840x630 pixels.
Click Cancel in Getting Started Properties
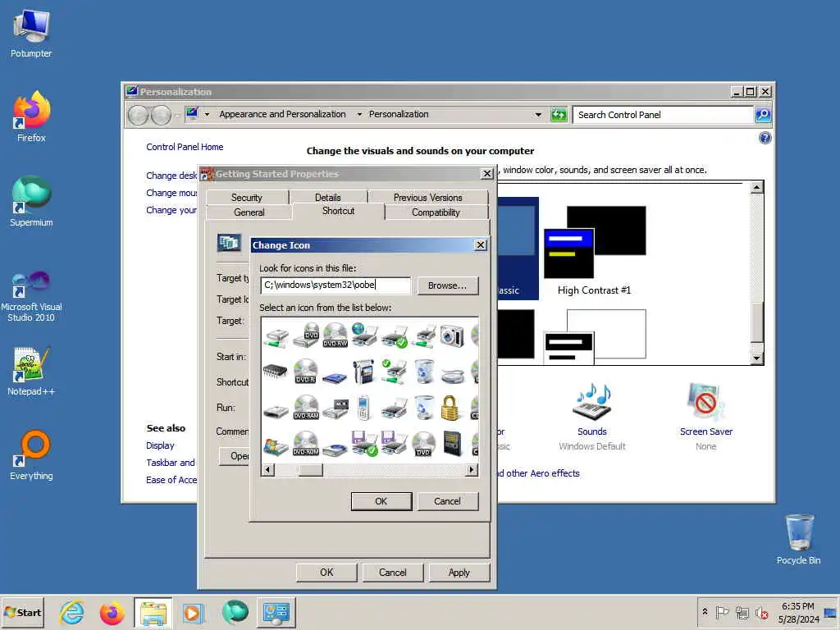pos(393,573)
